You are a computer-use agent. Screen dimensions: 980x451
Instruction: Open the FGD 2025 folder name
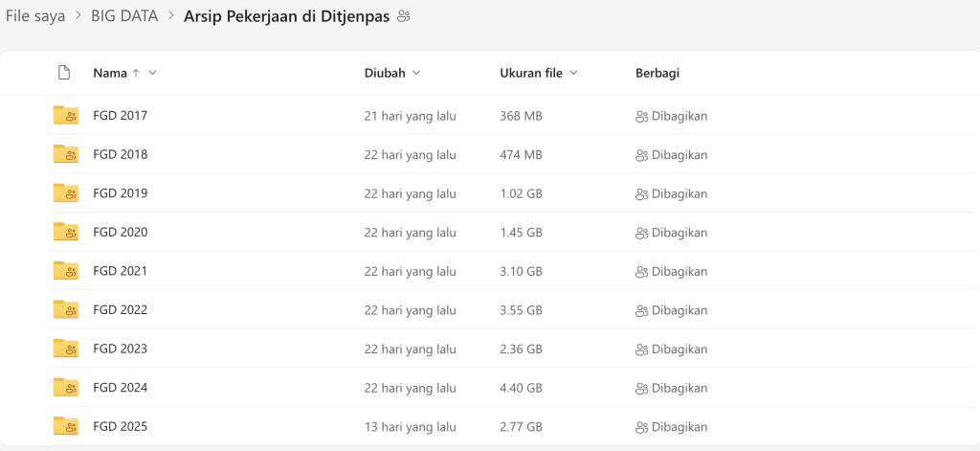(x=120, y=427)
